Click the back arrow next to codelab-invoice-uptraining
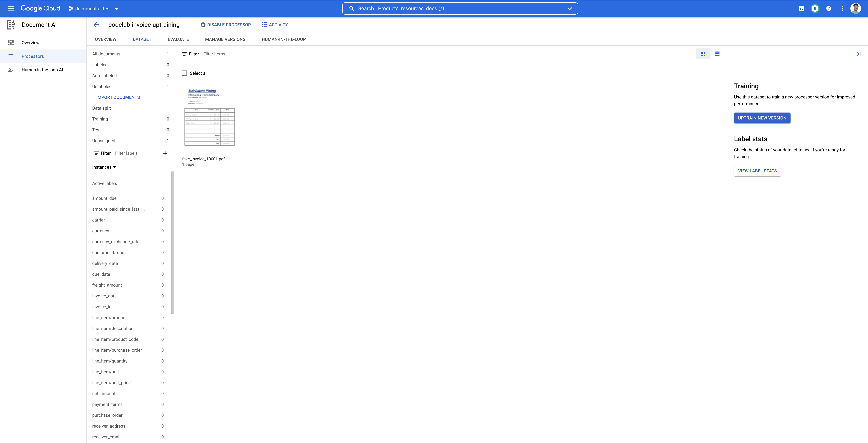The image size is (868, 443). tap(96, 25)
